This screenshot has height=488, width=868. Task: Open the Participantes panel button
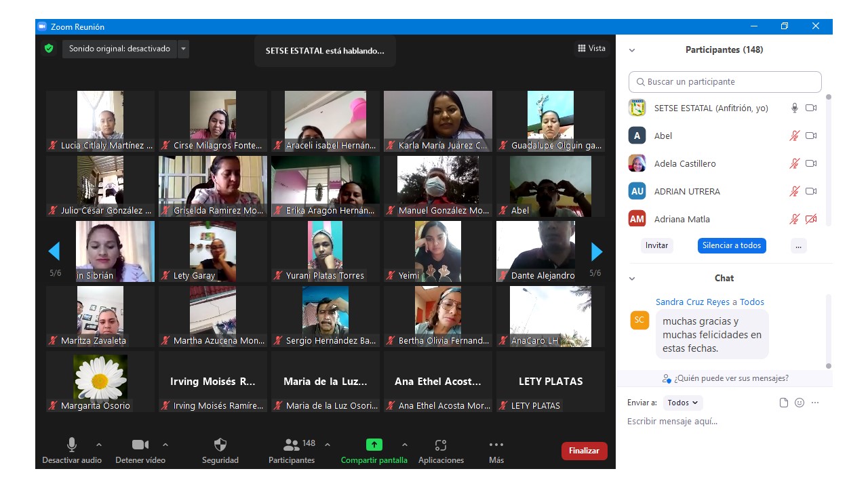click(292, 451)
